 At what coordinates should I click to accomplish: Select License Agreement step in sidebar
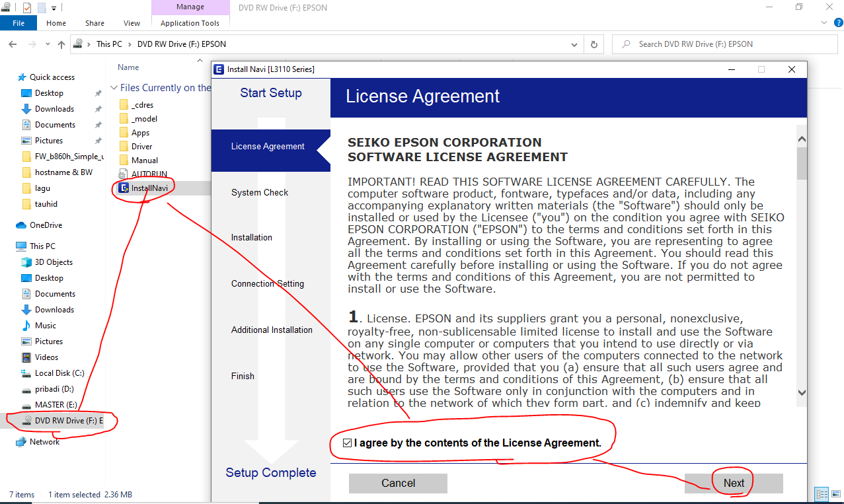pos(268,147)
